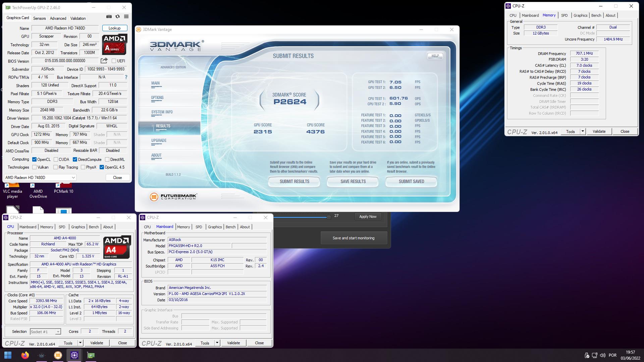Toggle the OpenGL 4.5 checkbox
Screen dimensions: 644x362
pos(102,167)
